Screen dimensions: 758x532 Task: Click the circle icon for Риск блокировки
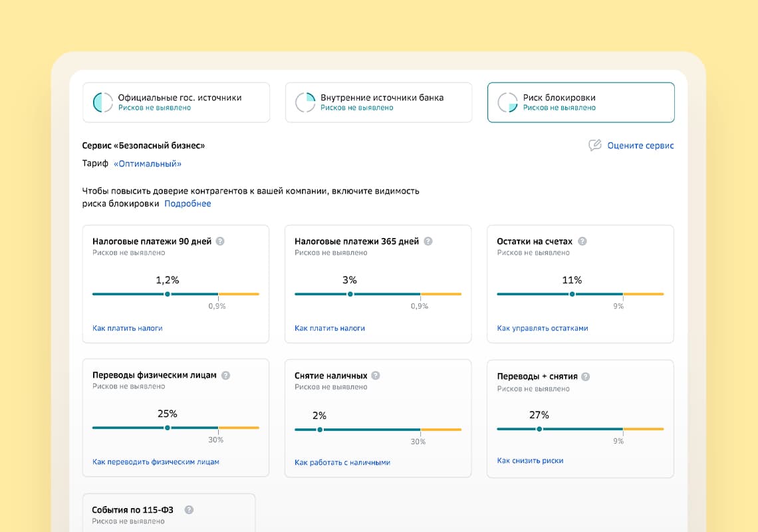[507, 102]
